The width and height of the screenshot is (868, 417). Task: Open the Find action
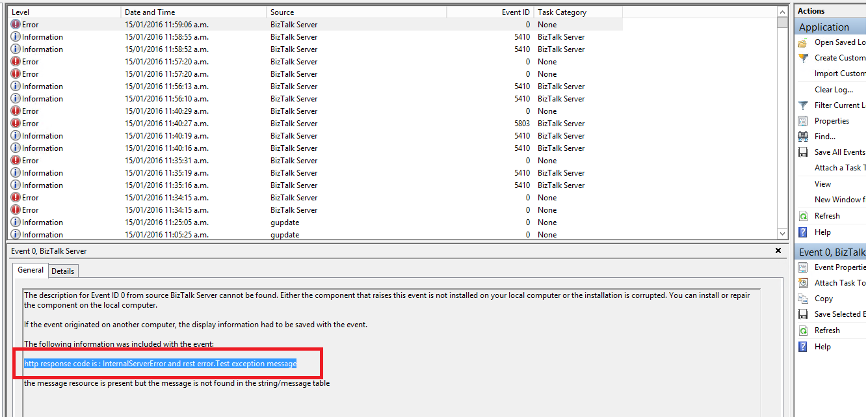coord(825,137)
